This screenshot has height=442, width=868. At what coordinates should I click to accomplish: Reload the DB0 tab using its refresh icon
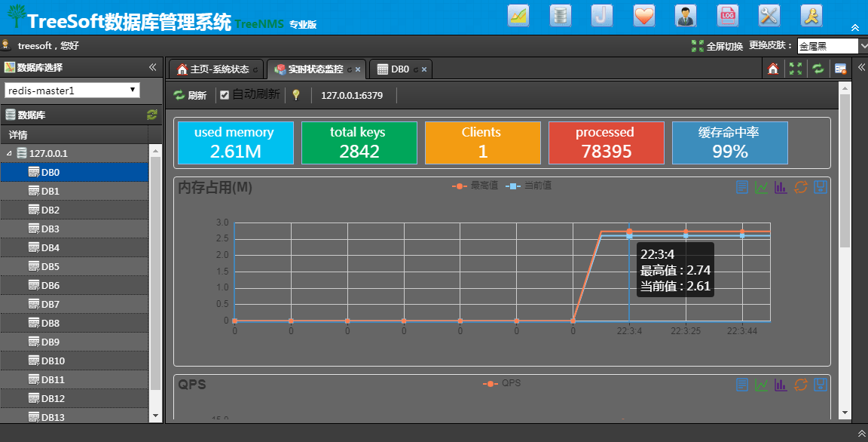click(x=416, y=70)
